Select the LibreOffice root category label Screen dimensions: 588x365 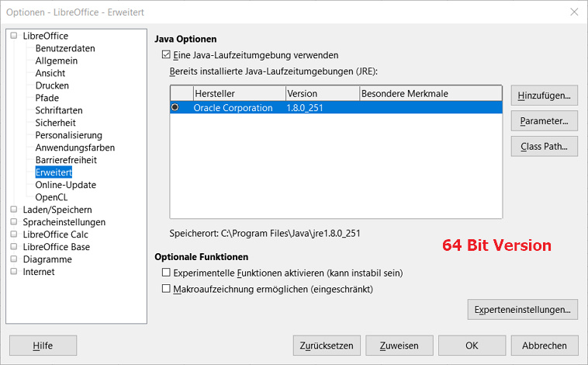pos(45,36)
